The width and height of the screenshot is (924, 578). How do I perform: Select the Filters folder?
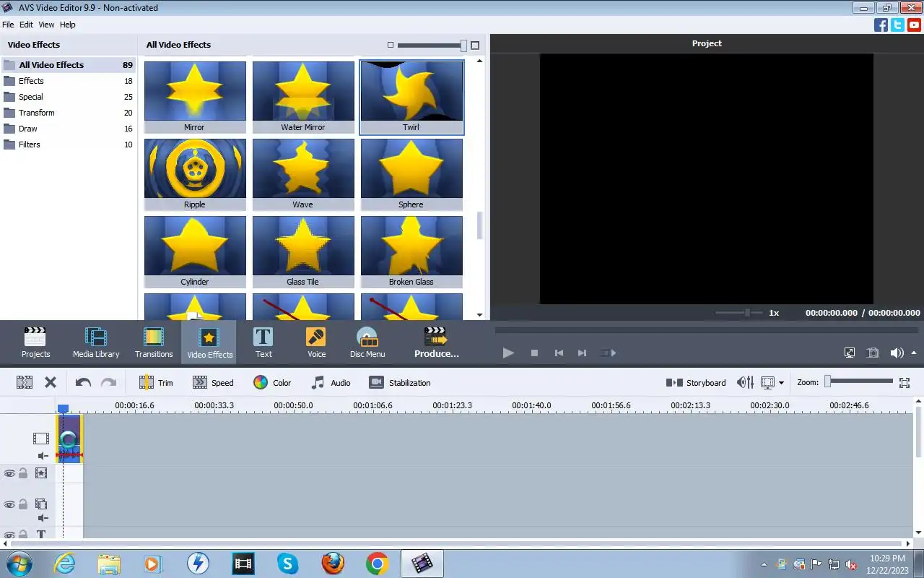69,144
